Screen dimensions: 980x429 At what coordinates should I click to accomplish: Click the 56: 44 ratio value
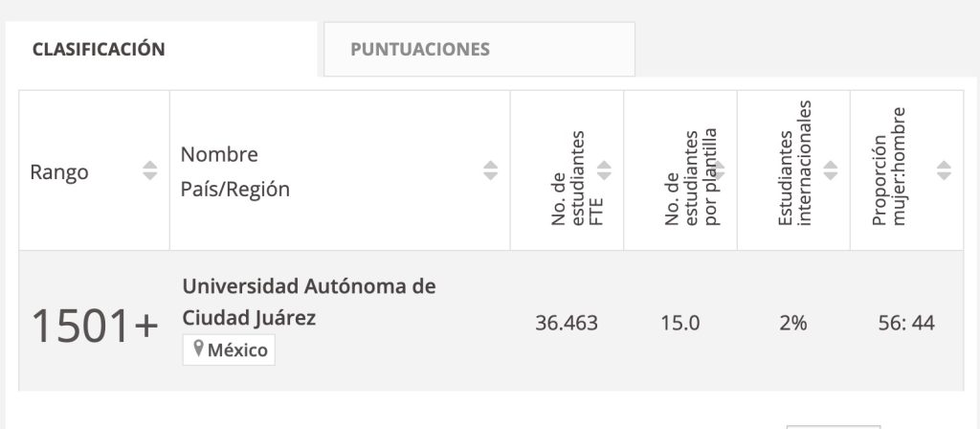(906, 324)
